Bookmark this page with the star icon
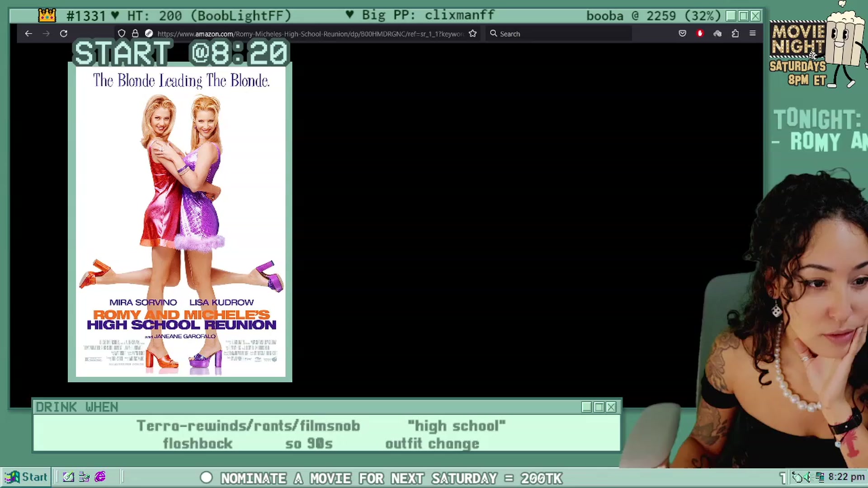Image resolution: width=868 pixels, height=488 pixels. [473, 33]
